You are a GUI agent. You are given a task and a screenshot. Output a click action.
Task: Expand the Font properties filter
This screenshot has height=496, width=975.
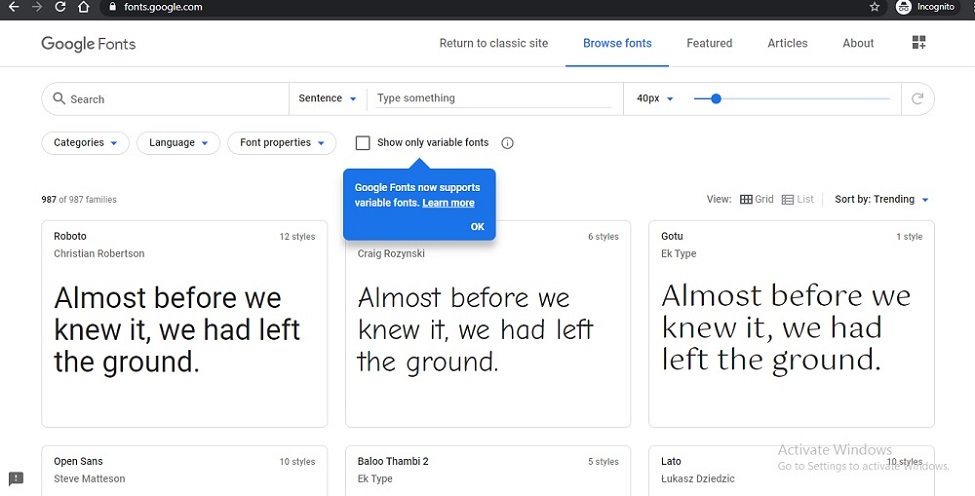click(282, 143)
